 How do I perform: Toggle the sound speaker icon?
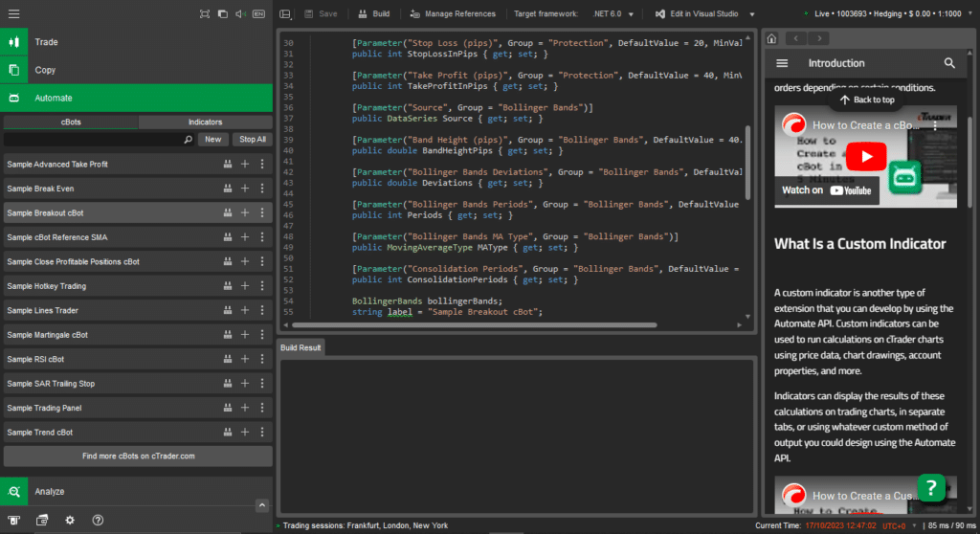(240, 13)
